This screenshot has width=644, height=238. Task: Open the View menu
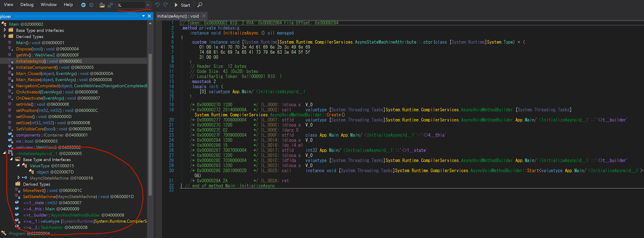coord(8,4)
